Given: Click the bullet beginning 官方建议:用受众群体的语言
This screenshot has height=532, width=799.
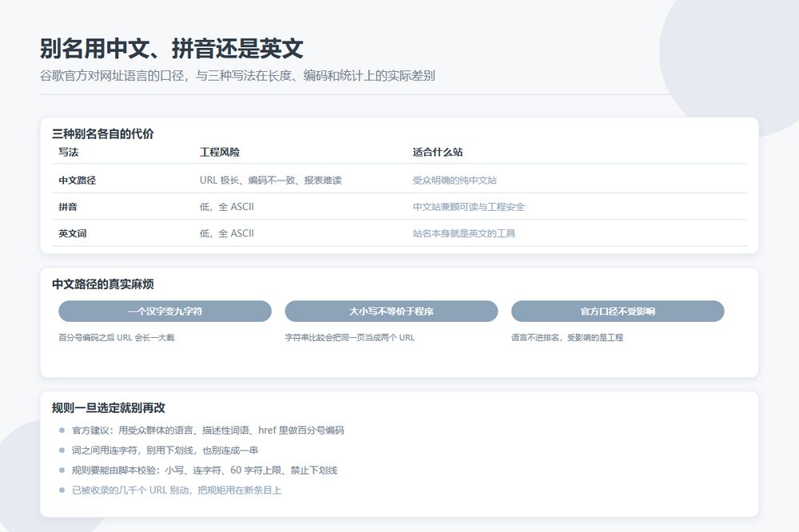Looking at the screenshot, I should 208,430.
